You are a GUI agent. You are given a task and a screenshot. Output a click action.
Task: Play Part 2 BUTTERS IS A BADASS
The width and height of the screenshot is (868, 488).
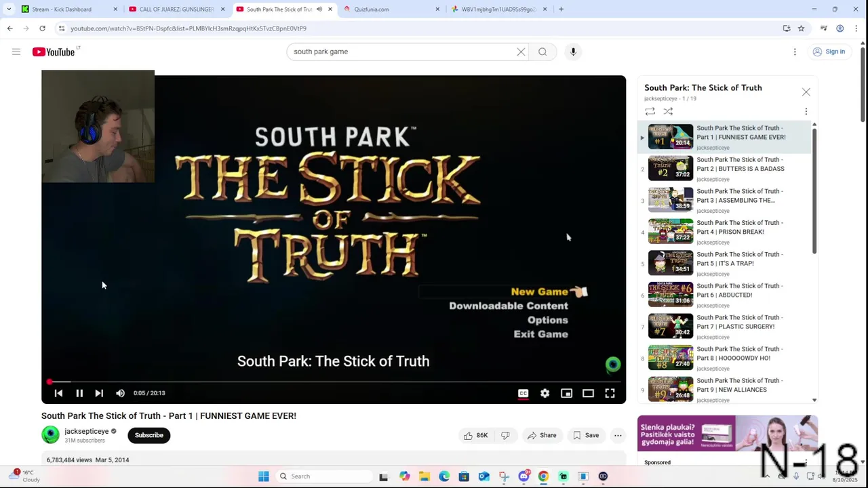pos(724,169)
